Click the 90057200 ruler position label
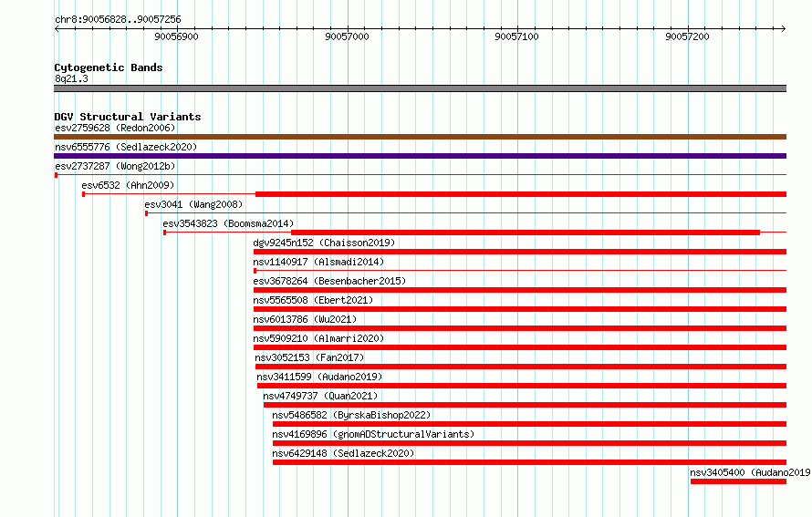Image resolution: width=812 pixels, height=517 pixels. pyautogui.click(x=687, y=36)
